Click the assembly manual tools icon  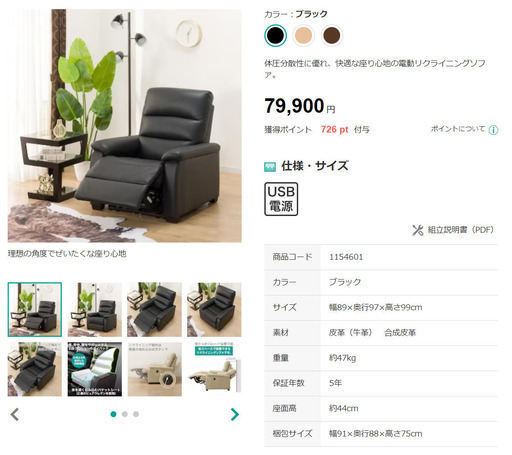pos(417,230)
